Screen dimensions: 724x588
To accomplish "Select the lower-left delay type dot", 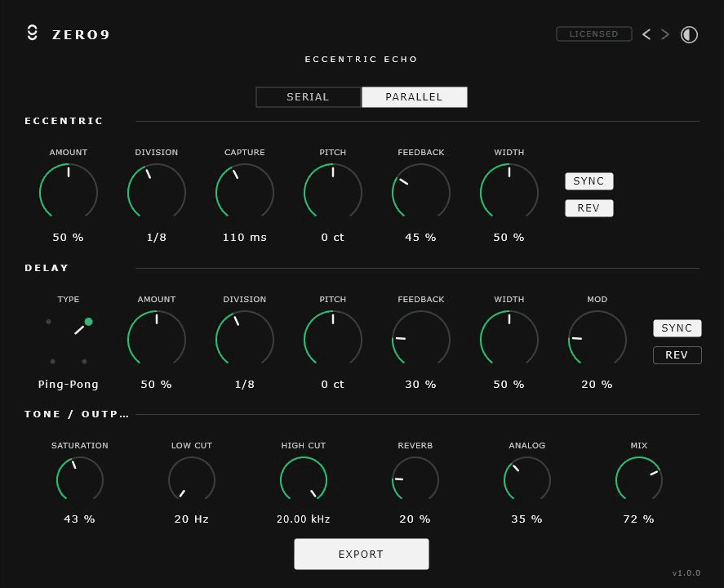I will point(52,362).
